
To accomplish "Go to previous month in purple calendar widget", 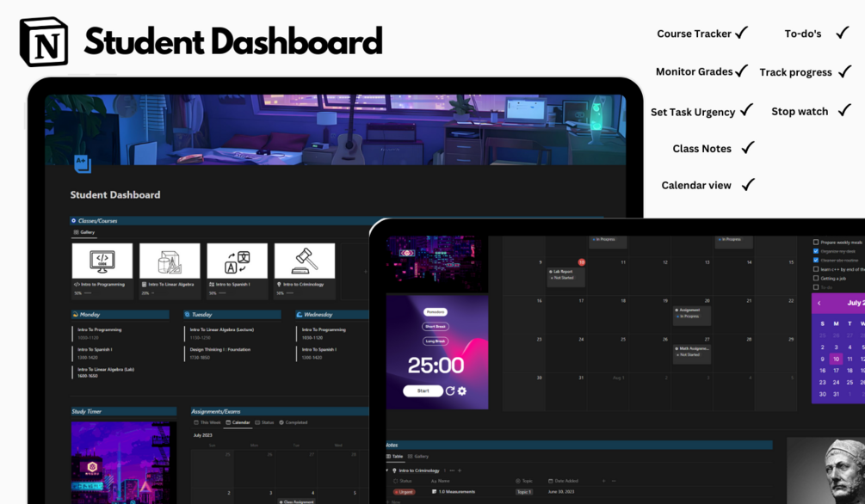I will tap(819, 303).
